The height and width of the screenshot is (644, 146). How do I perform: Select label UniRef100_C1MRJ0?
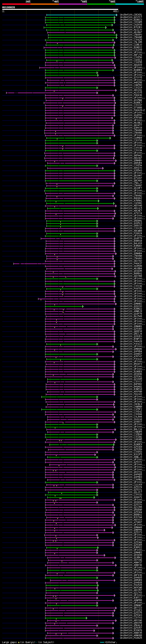131,45
